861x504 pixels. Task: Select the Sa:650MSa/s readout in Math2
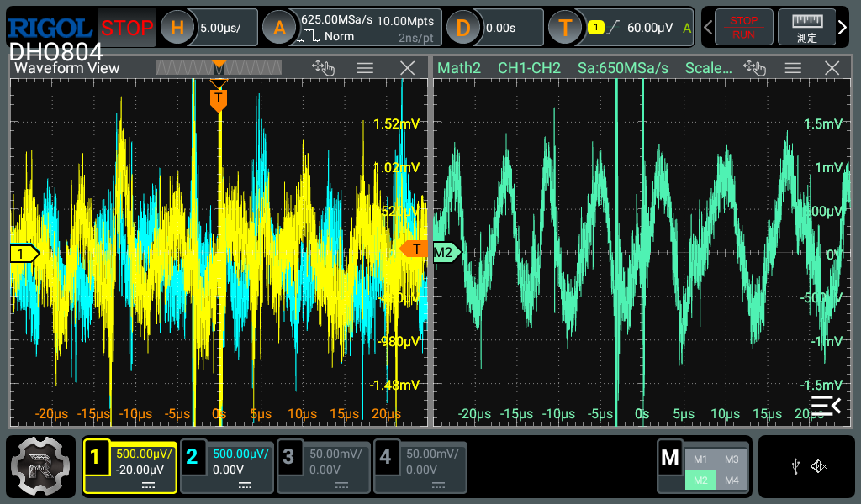623,68
